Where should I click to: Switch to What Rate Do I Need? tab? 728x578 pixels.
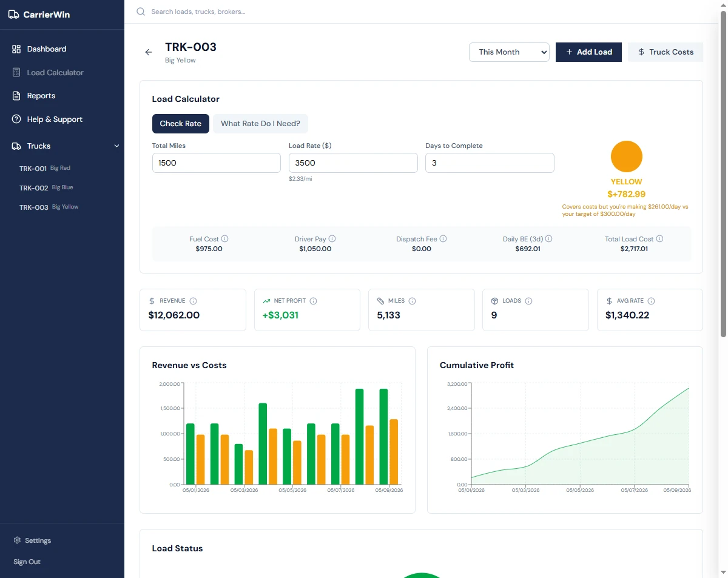point(260,124)
